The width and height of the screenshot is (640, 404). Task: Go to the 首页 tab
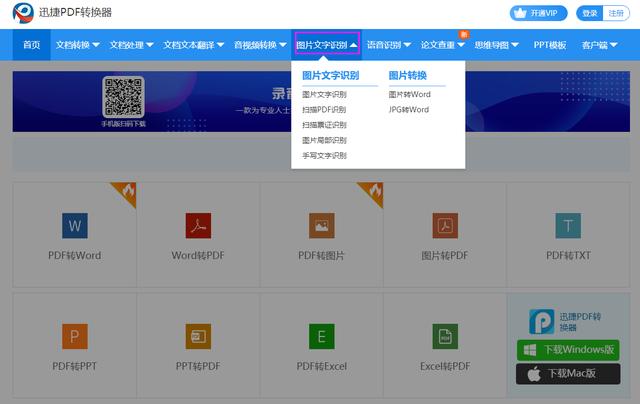(x=31, y=45)
